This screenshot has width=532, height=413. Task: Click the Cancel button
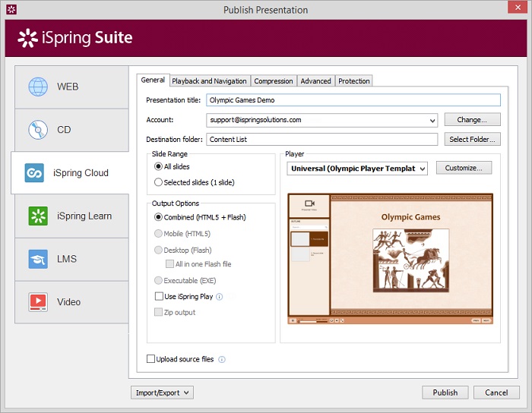[x=496, y=393]
